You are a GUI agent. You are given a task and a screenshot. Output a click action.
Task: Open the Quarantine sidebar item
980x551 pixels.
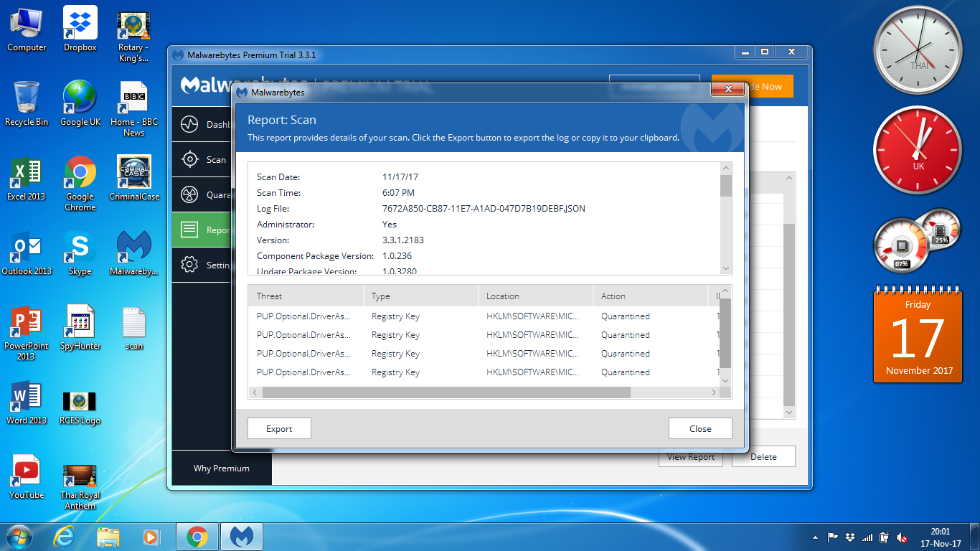(x=202, y=194)
